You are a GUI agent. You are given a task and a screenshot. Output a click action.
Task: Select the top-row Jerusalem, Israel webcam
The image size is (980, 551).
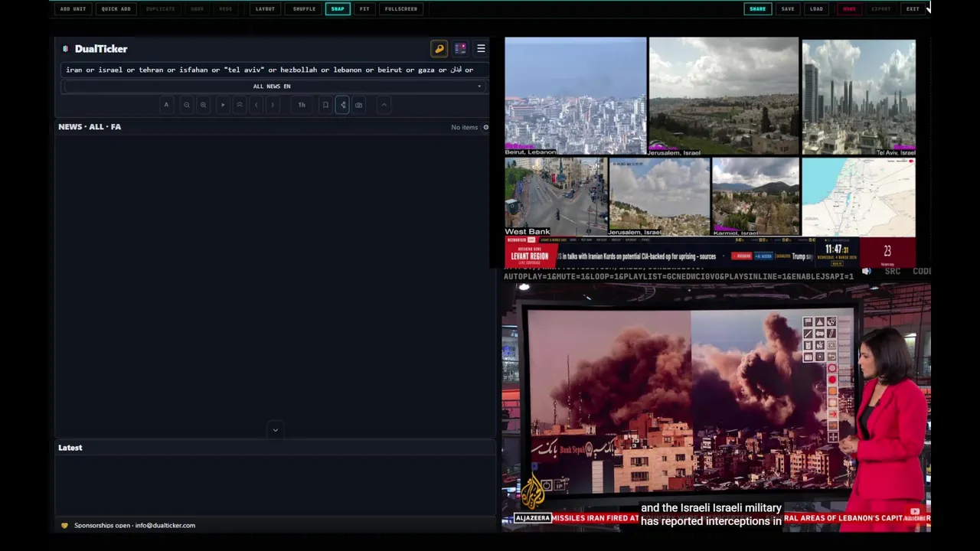pyautogui.click(x=724, y=96)
